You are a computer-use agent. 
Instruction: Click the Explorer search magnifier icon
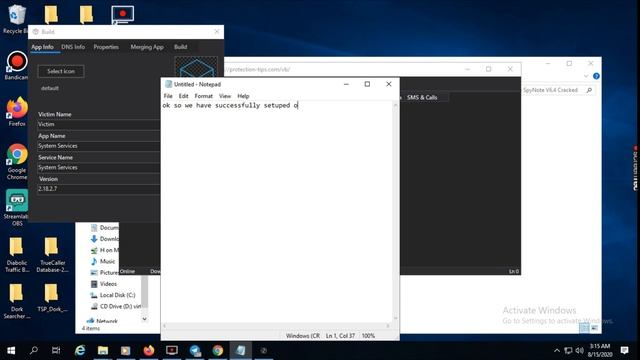(589, 90)
